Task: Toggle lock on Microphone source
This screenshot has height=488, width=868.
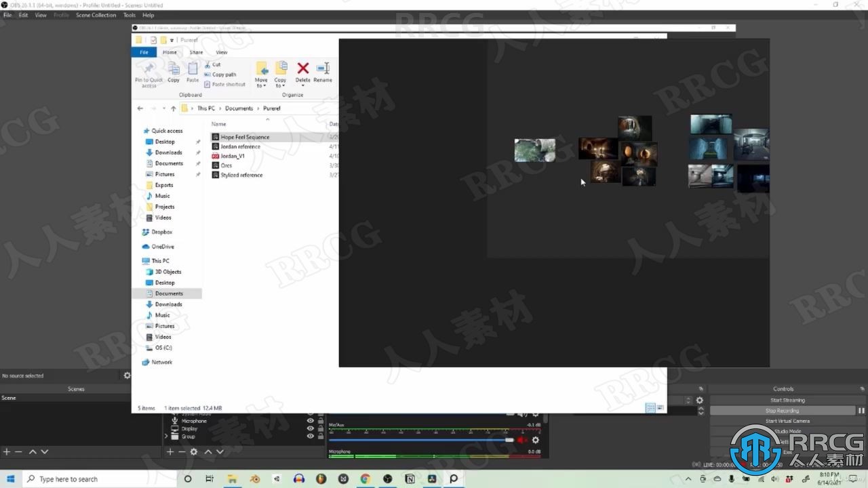Action: coord(320,421)
